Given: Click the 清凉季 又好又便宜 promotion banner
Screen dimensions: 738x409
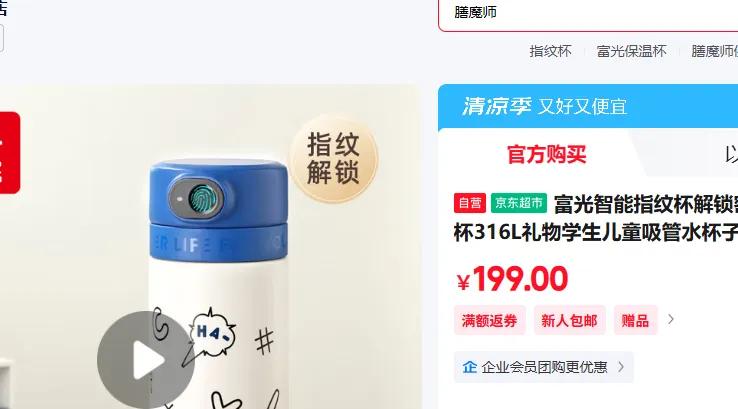Looking at the screenshot, I should click(588, 106).
